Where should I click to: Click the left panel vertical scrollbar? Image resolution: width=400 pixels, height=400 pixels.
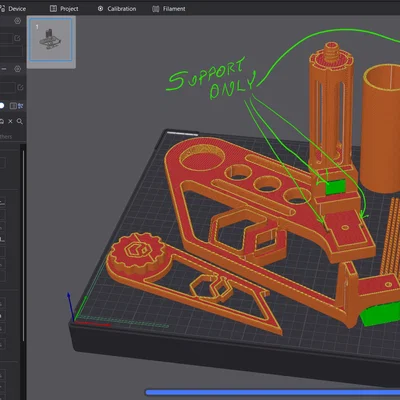pos(23,246)
